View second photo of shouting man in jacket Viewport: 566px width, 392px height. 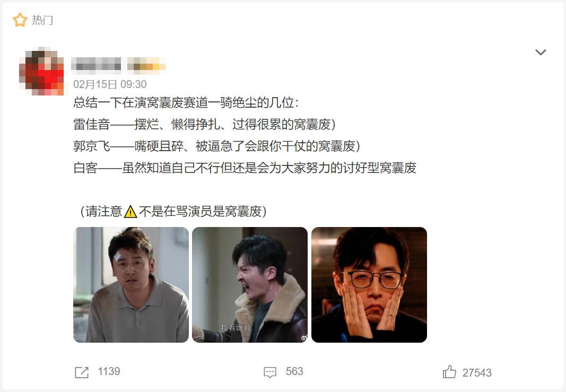pyautogui.click(x=250, y=285)
